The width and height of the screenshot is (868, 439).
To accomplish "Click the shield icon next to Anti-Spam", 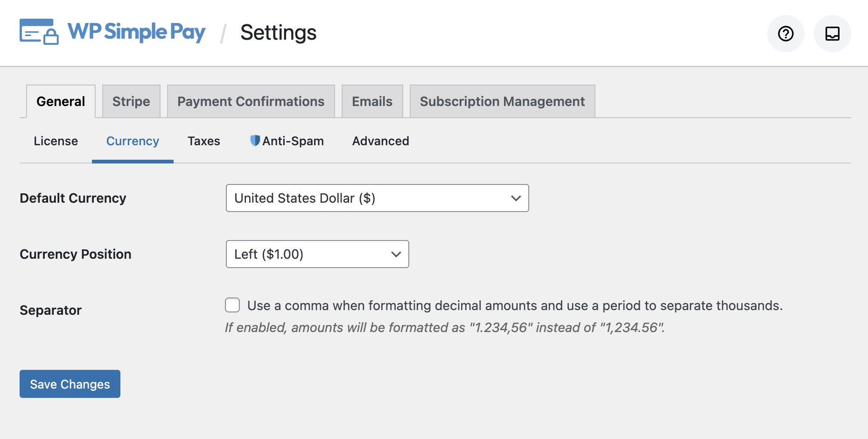I will click(255, 141).
